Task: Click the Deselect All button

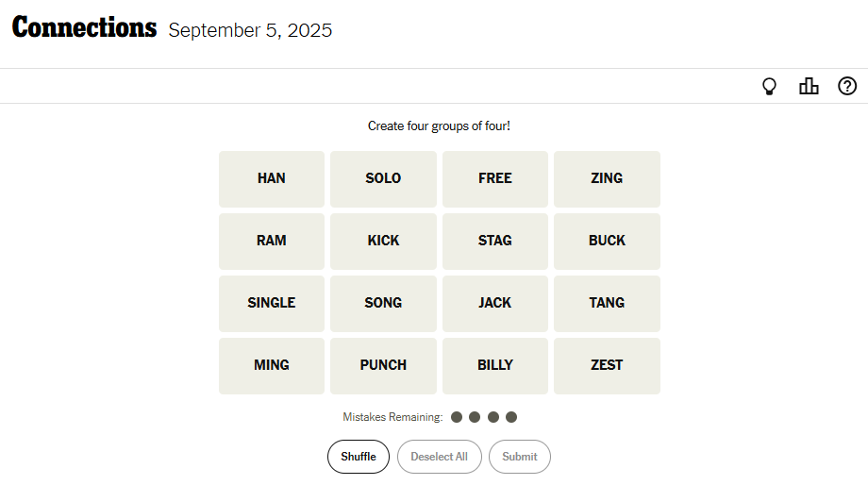Action: (x=439, y=457)
